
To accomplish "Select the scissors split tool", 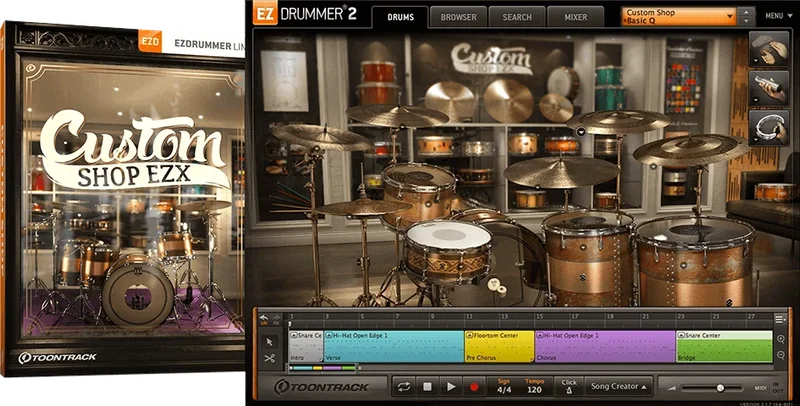I will pos(270,359).
